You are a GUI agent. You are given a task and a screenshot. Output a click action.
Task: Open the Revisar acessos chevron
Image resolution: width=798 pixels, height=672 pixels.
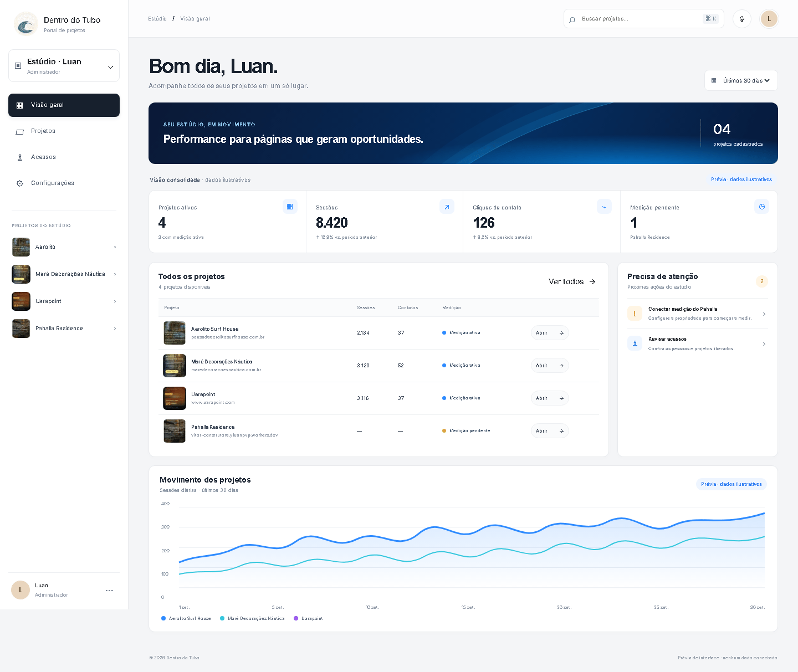point(764,344)
